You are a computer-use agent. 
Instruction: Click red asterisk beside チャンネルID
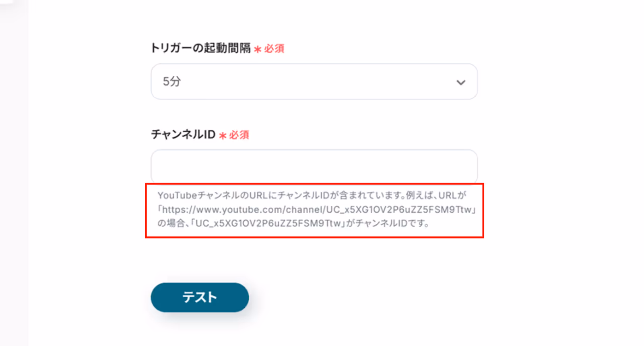(x=223, y=135)
